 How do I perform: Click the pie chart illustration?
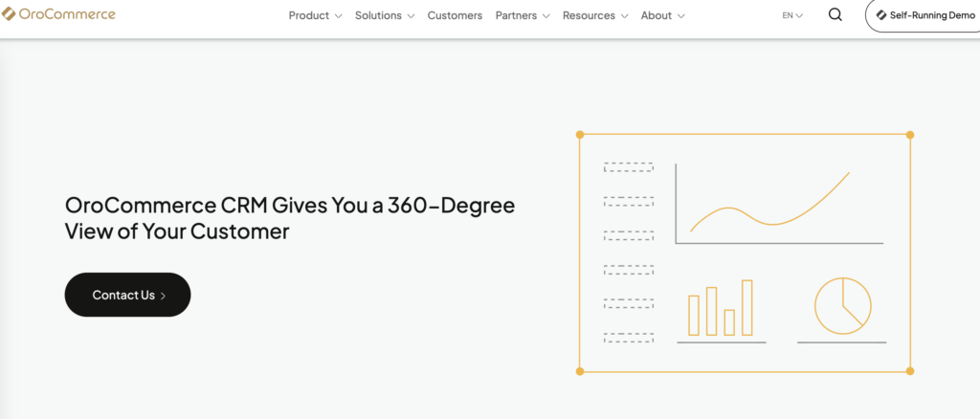pyautogui.click(x=842, y=306)
